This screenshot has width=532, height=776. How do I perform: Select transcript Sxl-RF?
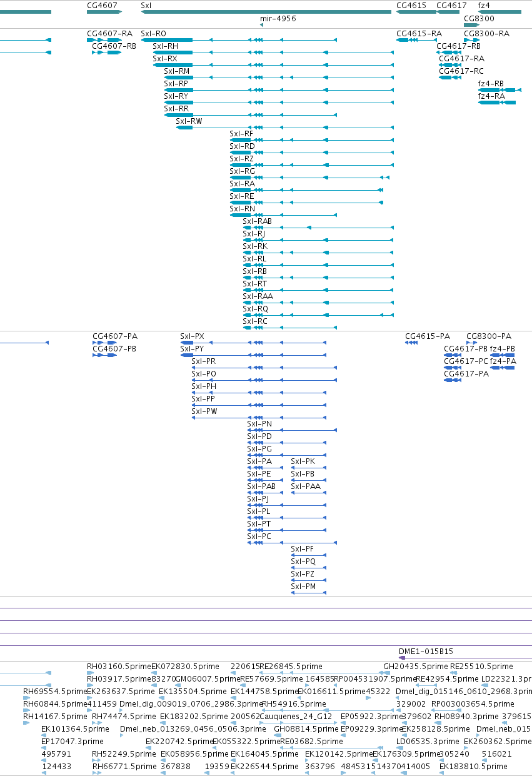point(242,133)
